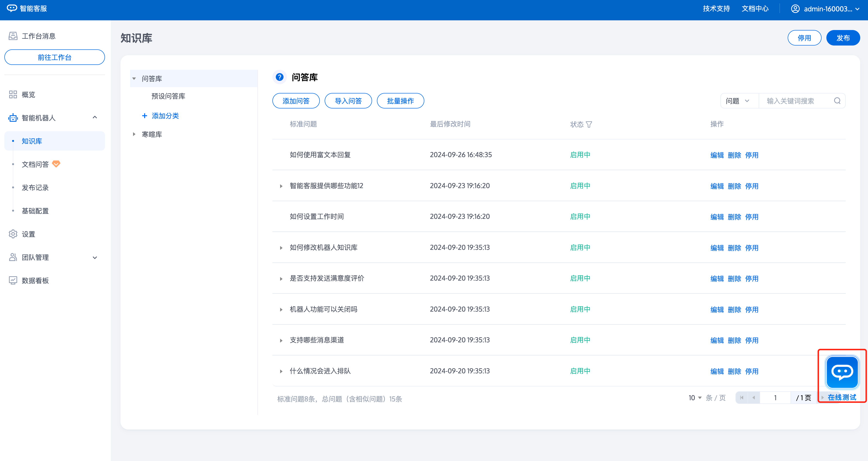Click the 概览 grid icon
The width and height of the screenshot is (868, 461).
click(13, 94)
